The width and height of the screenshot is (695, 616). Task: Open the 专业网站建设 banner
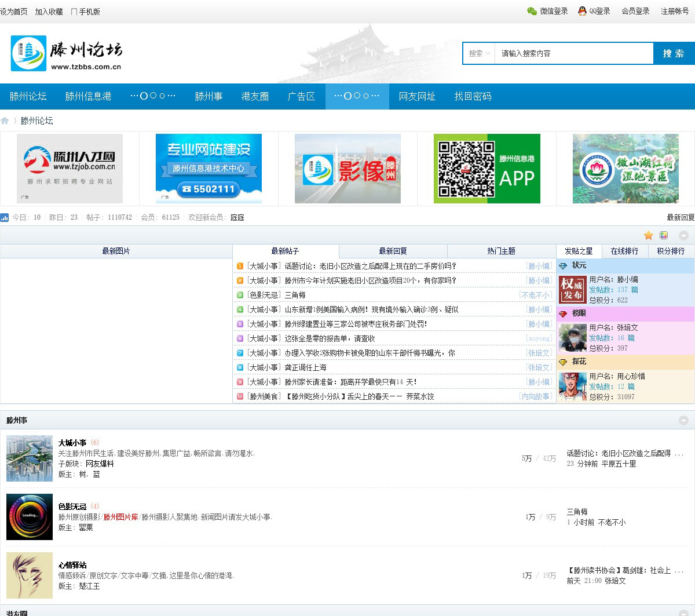click(209, 169)
